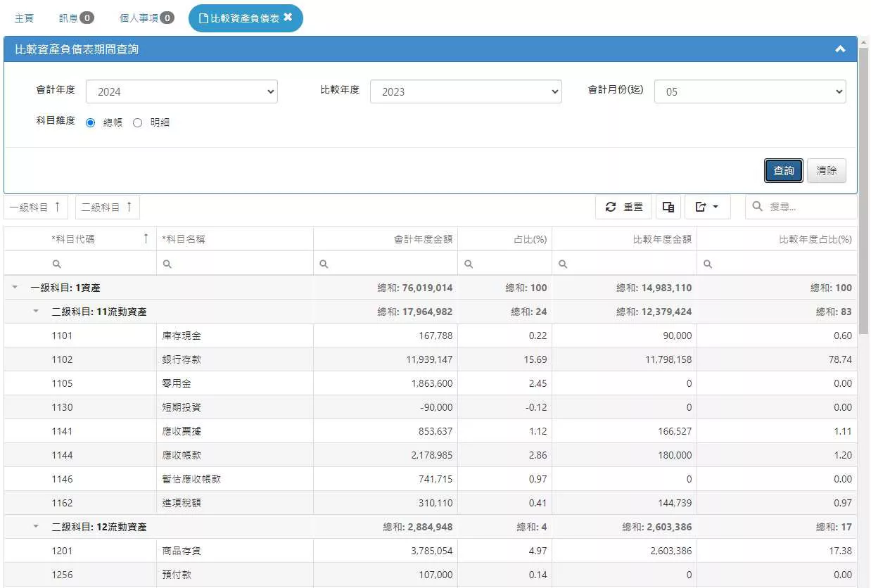Click account code 1201 cell
871x588 pixels.
pyautogui.click(x=80, y=551)
